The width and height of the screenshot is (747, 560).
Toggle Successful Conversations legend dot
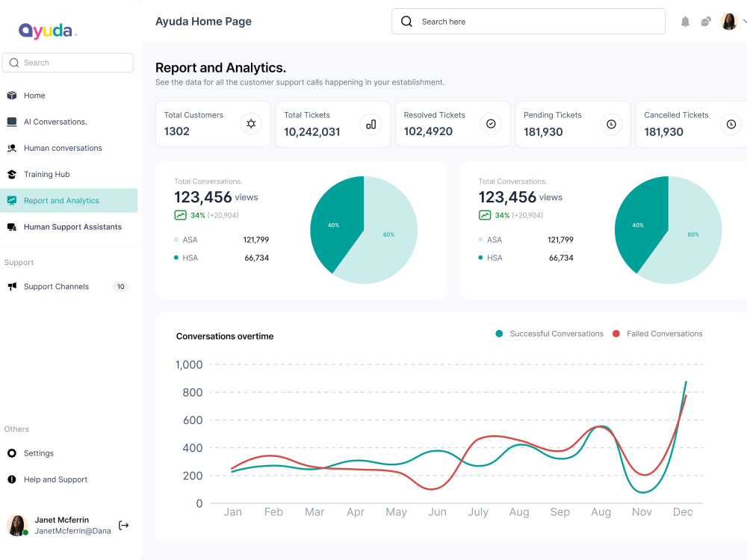pyautogui.click(x=499, y=334)
